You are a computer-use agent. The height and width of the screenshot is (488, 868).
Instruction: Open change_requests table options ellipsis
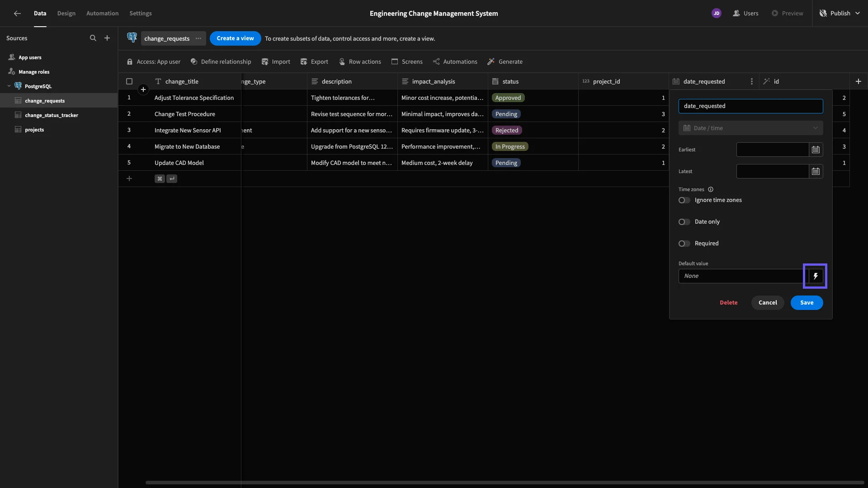click(198, 38)
